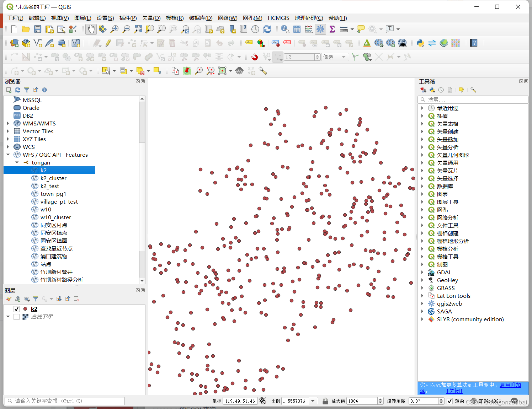
Task: Click the Measure Line ruler icon
Action: pos(344,29)
